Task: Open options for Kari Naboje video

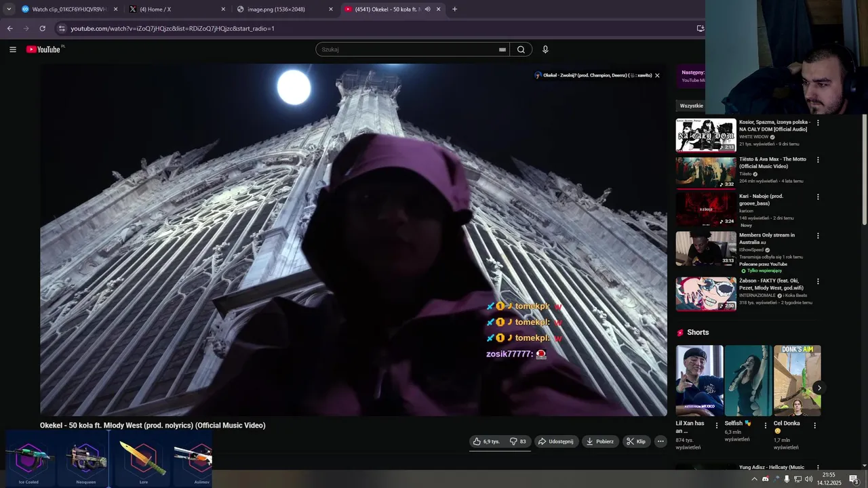Action: click(818, 197)
